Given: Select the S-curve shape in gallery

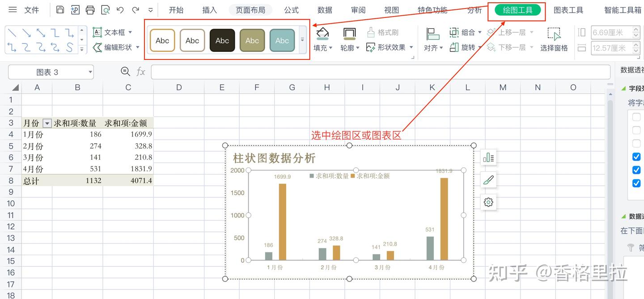Looking at the screenshot, I should point(69,47).
